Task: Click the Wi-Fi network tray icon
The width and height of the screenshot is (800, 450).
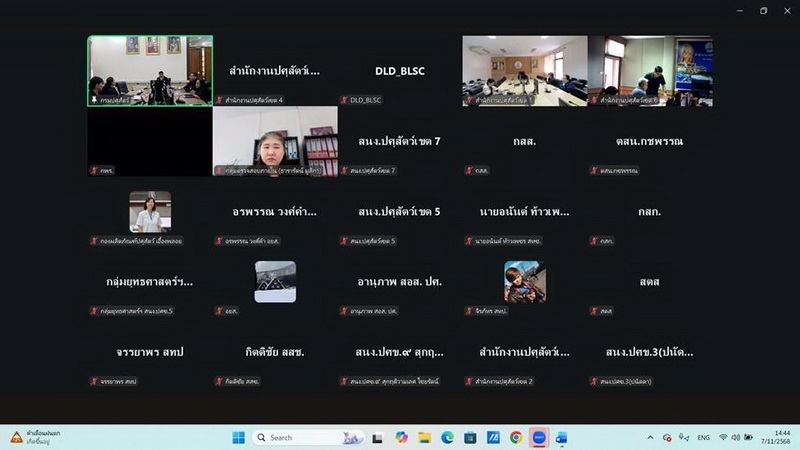Action: tap(723, 437)
